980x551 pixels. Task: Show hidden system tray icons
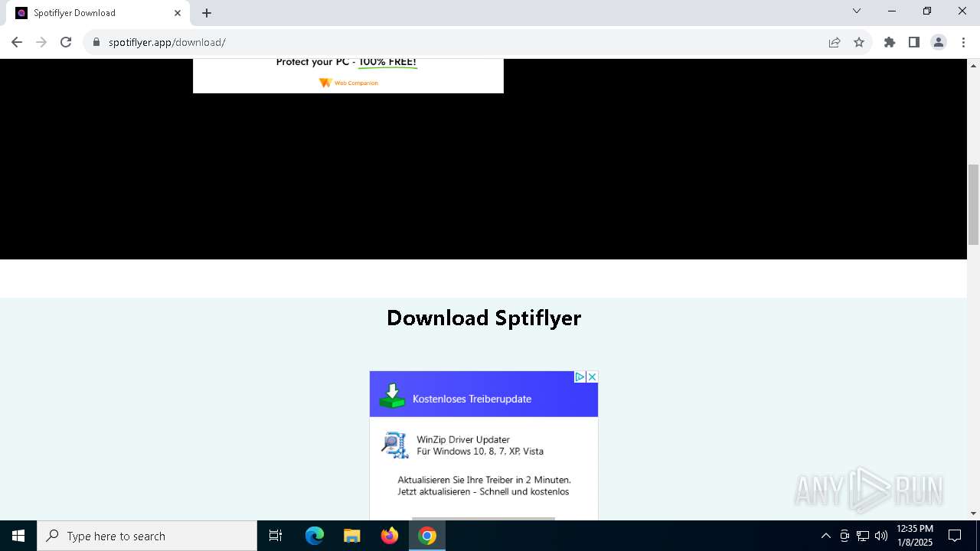click(825, 536)
